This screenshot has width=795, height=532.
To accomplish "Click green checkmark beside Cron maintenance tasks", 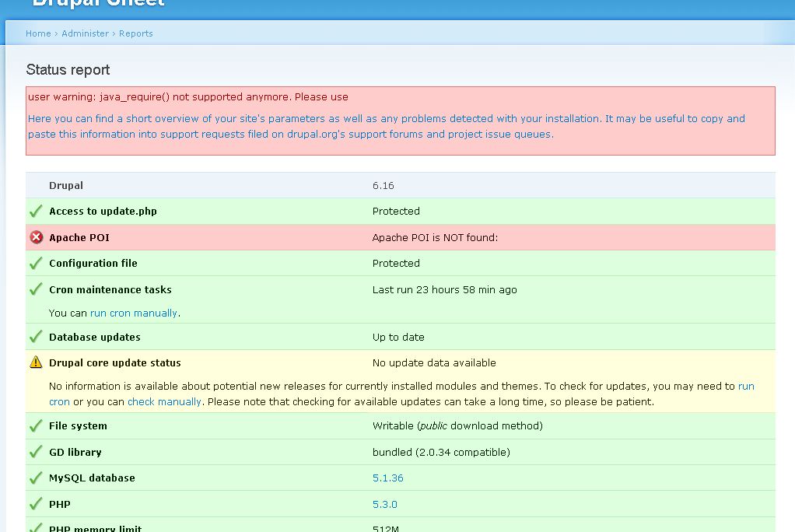I will [36, 289].
